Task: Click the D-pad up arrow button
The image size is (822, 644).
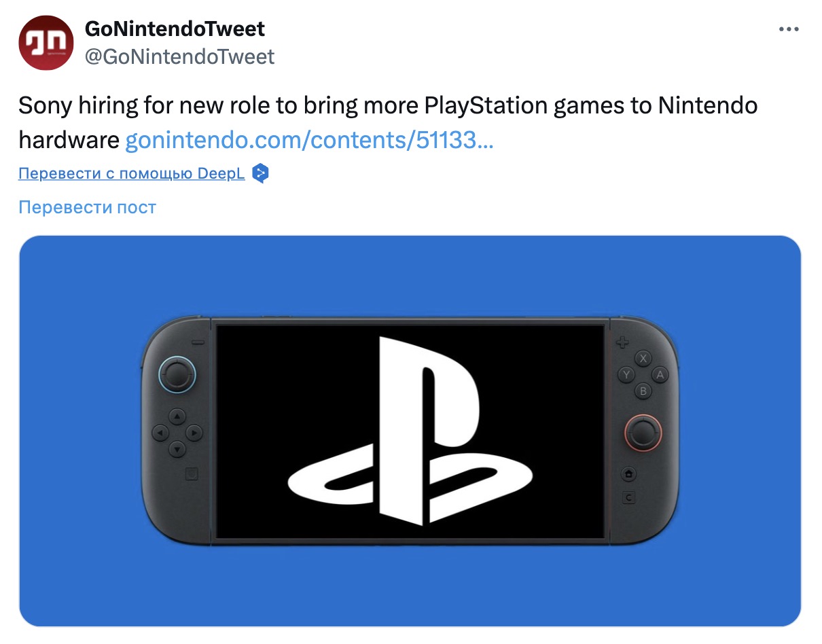Action: (x=177, y=415)
